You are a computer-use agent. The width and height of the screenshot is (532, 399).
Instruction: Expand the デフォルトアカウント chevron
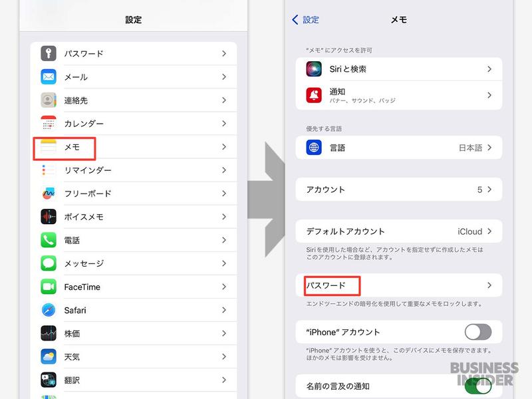(x=489, y=231)
